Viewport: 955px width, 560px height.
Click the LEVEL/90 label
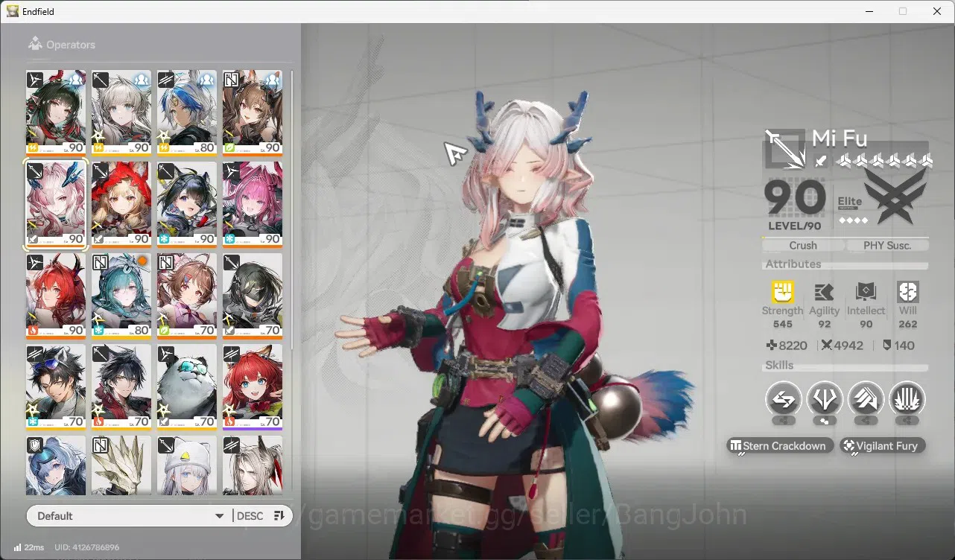tap(795, 226)
